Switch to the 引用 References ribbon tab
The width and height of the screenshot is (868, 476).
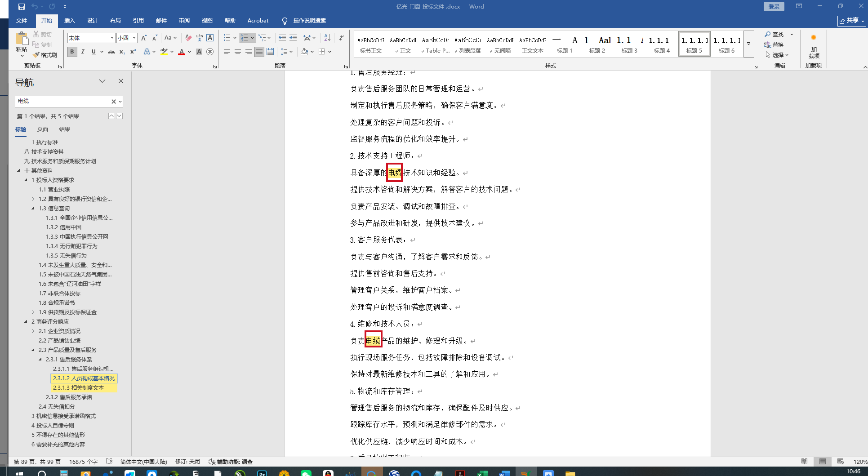[x=138, y=21]
